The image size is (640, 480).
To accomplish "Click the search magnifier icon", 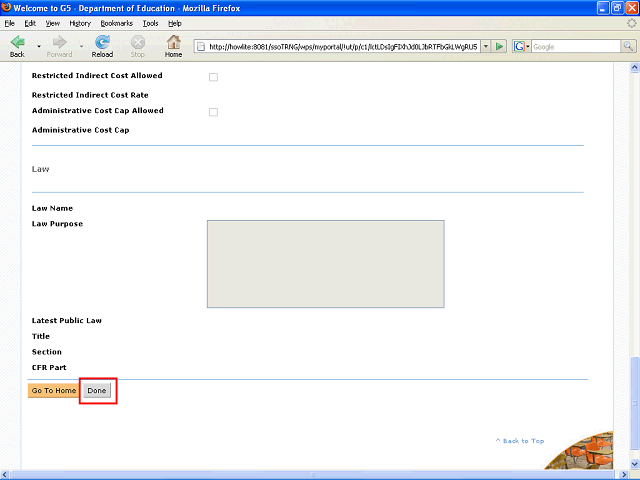I will click(x=628, y=47).
